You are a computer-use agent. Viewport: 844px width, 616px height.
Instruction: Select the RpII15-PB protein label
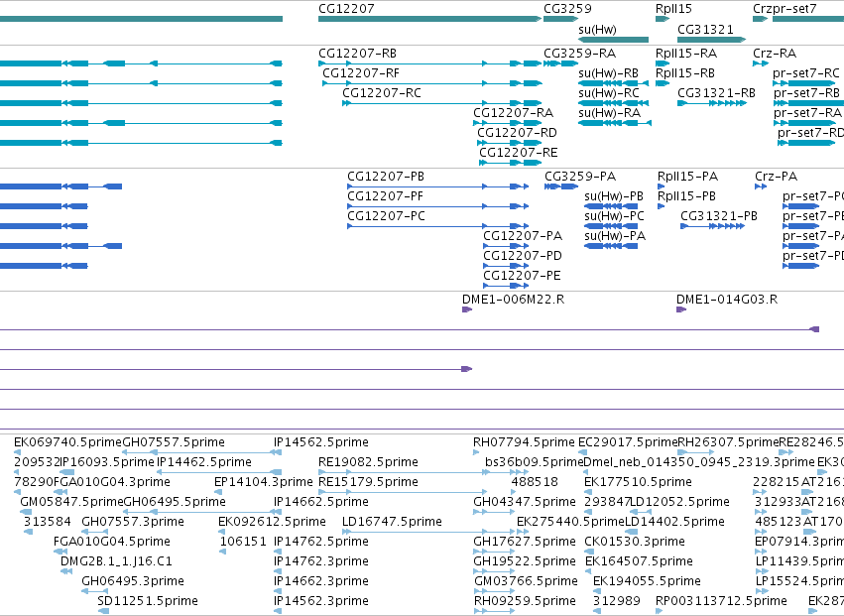coord(687,196)
